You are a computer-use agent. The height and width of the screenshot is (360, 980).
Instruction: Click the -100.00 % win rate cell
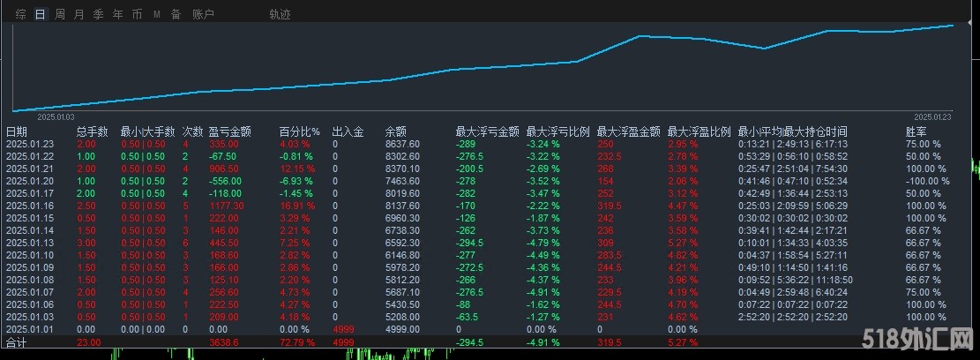[x=927, y=181]
